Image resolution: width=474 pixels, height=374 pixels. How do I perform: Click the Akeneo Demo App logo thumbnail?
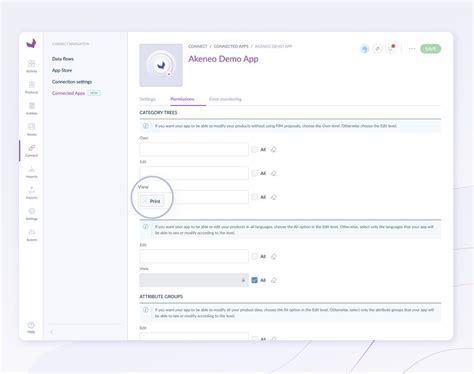[161, 65]
